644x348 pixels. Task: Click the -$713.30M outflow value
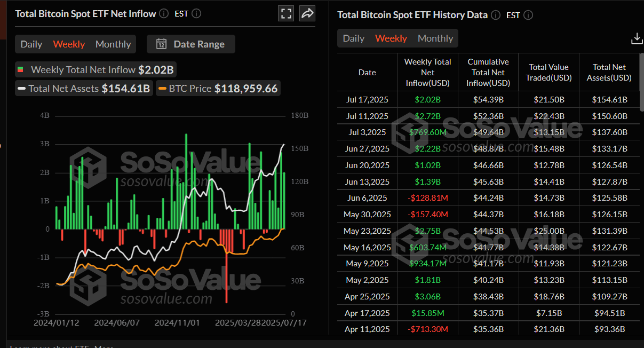(427, 329)
